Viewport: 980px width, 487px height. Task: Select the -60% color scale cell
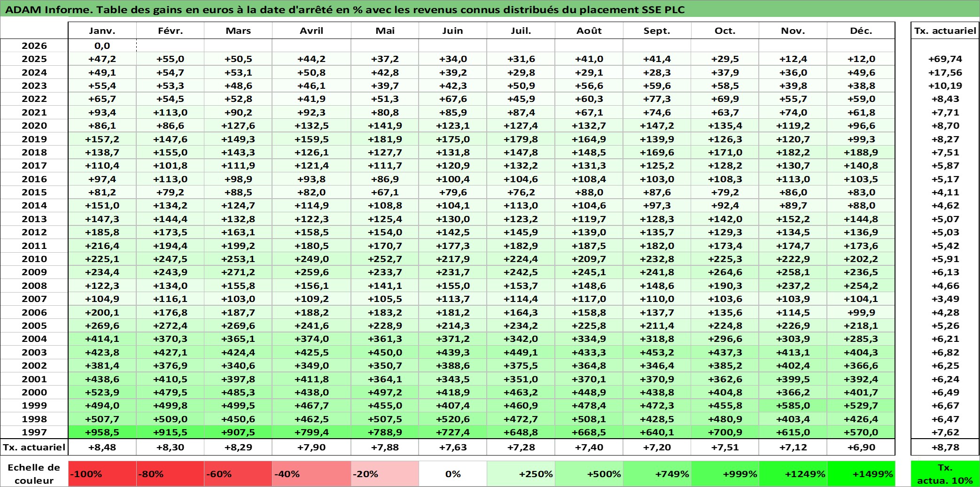point(238,474)
